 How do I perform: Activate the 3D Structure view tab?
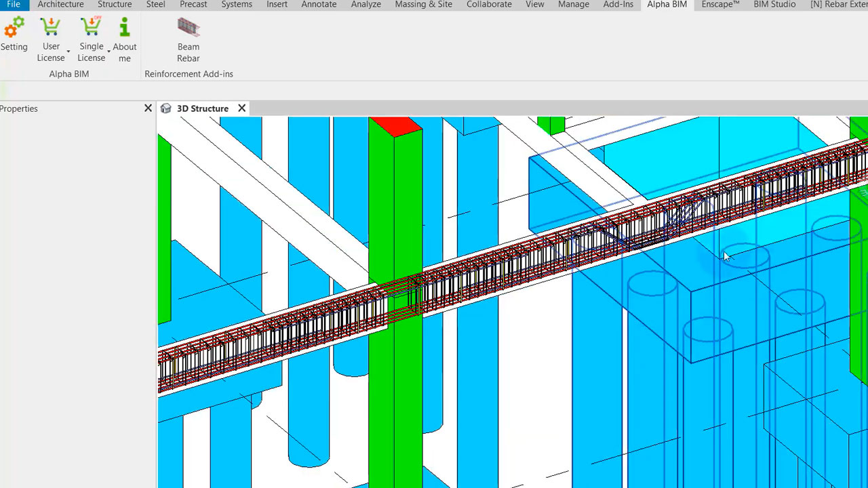point(202,108)
